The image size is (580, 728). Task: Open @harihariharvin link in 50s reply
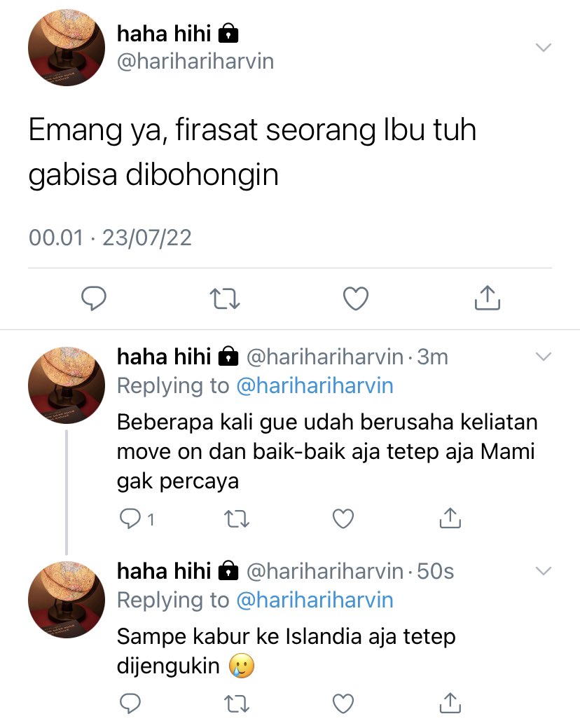315,600
